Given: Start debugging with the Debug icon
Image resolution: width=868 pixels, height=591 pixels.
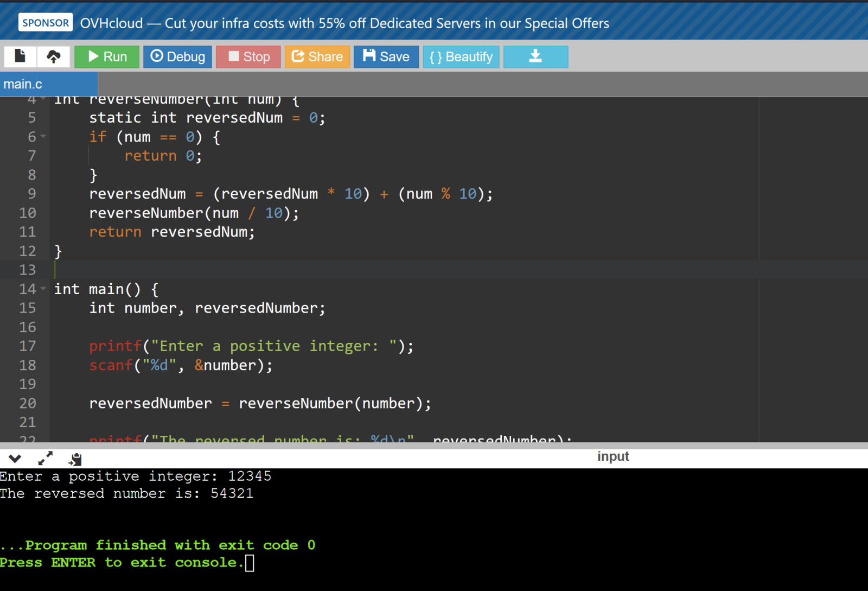Looking at the screenshot, I should 177,56.
